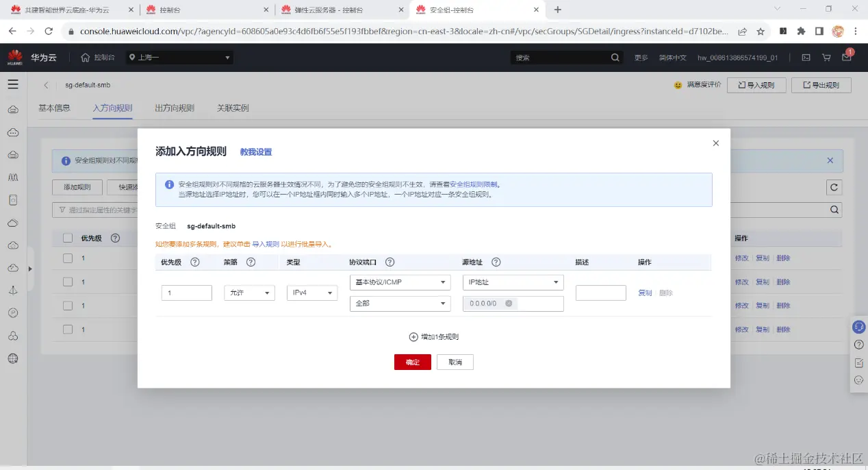Open the CloudShell terminal icon
The width and height of the screenshot is (868, 470).
pyautogui.click(x=806, y=58)
